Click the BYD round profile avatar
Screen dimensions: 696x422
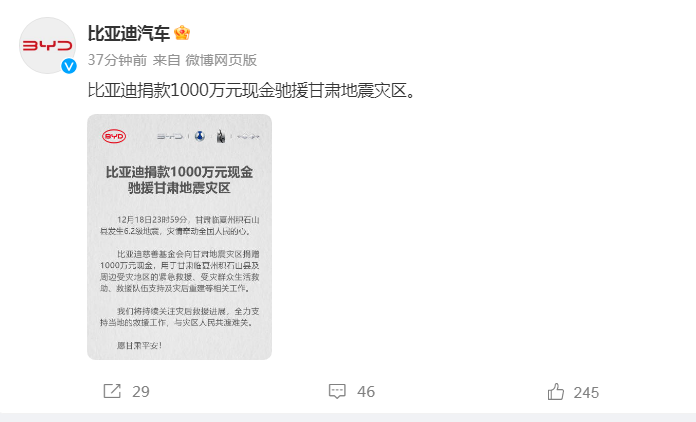click(x=47, y=46)
